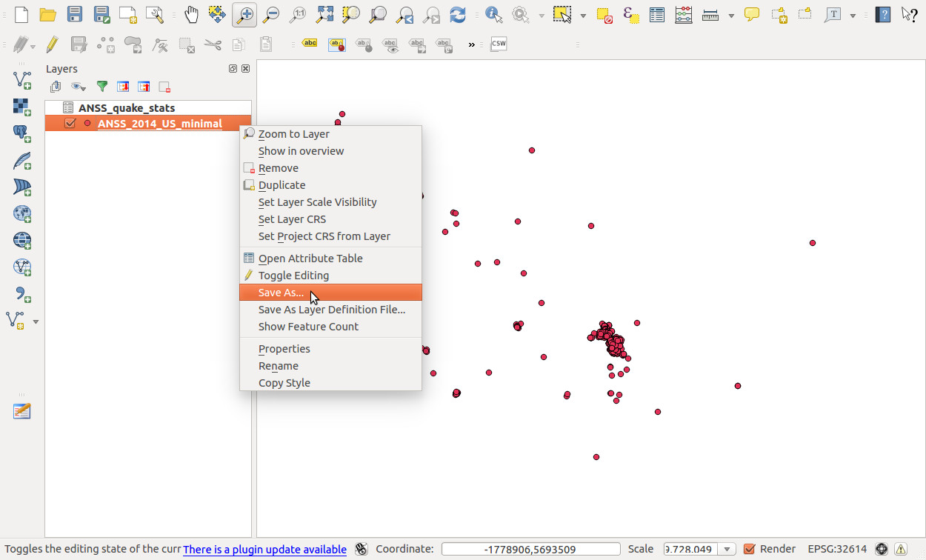
Task: Uncheck the ANSS_2014_US_minimal layer visibility checkbox
Action: [70, 124]
